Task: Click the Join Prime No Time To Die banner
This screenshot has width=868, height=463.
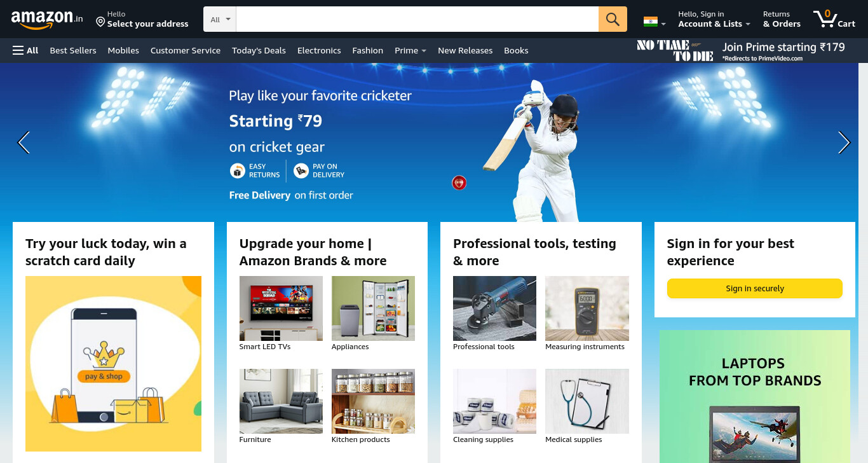Action: (741, 50)
